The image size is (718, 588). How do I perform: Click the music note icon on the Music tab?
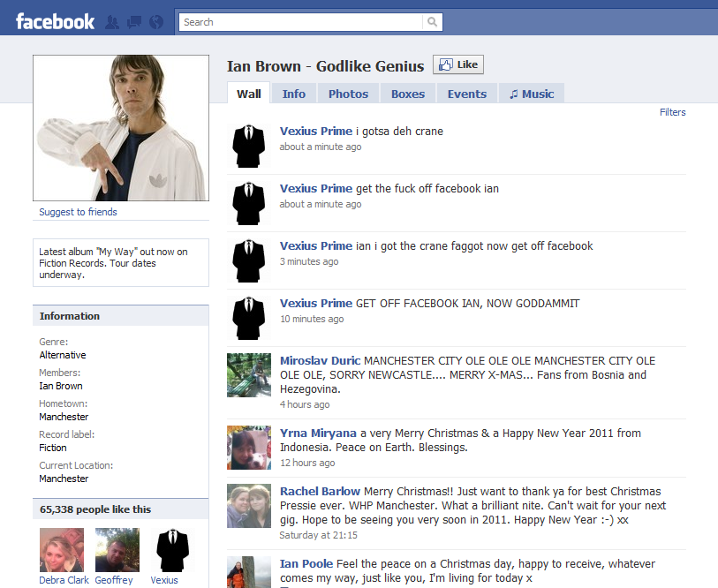512,93
